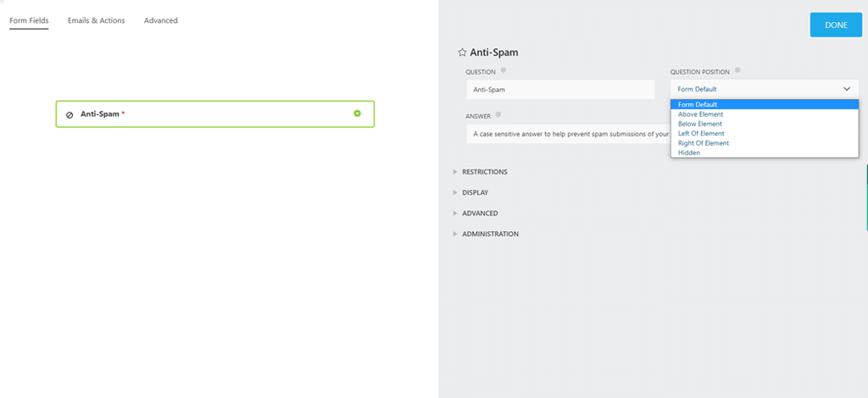Collapse the Question Position dropdown arrow
868x398 pixels.
pos(846,89)
